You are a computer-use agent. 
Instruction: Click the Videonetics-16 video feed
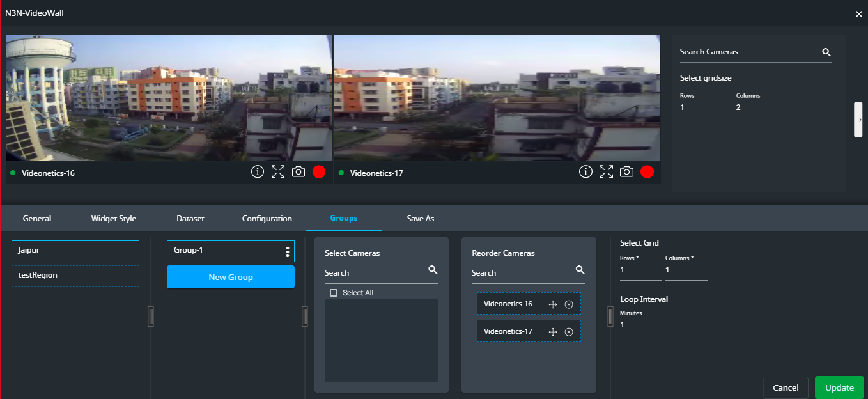(169, 98)
